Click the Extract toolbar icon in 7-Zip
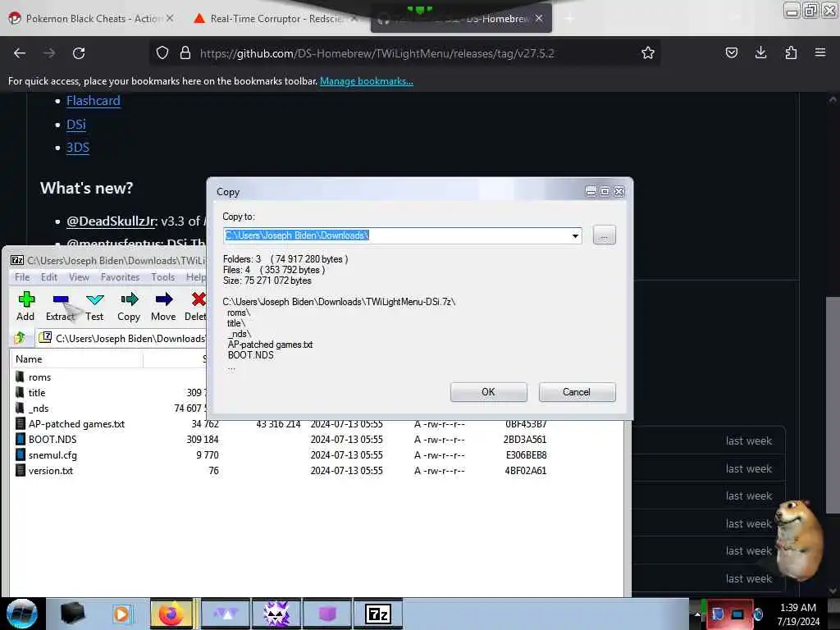This screenshot has width=840, height=630. click(x=61, y=299)
